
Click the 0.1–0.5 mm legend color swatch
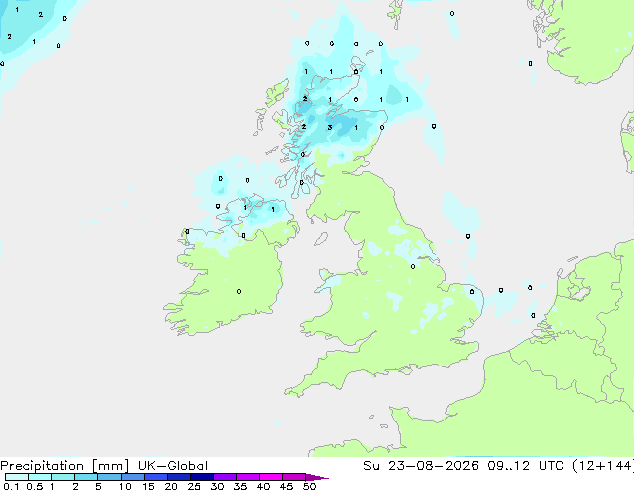[17, 477]
